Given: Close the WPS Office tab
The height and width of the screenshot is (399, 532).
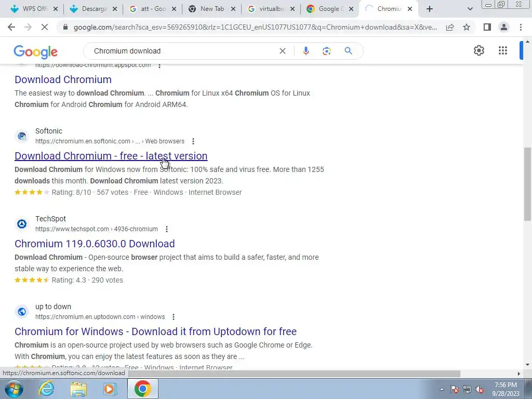Looking at the screenshot, I should (56, 9).
